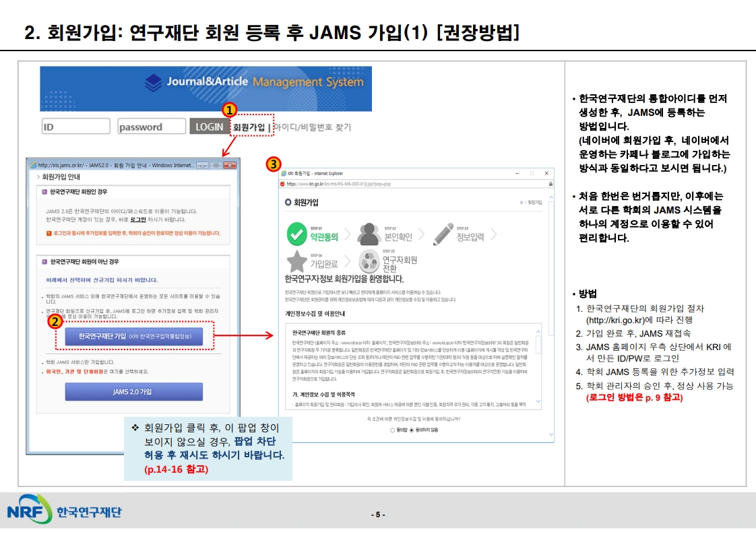Minimize the JAMS 회원 가입 안내 popup window
The height and width of the screenshot is (534, 756).
[203, 165]
